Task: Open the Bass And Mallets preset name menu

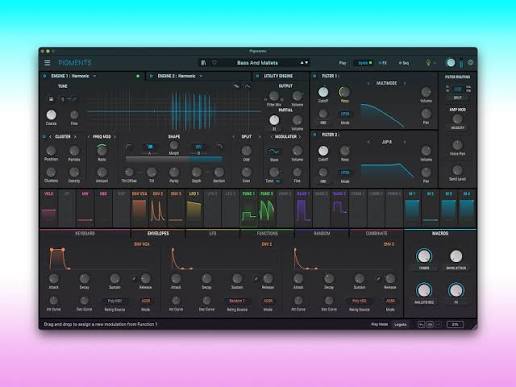Action: click(257, 63)
